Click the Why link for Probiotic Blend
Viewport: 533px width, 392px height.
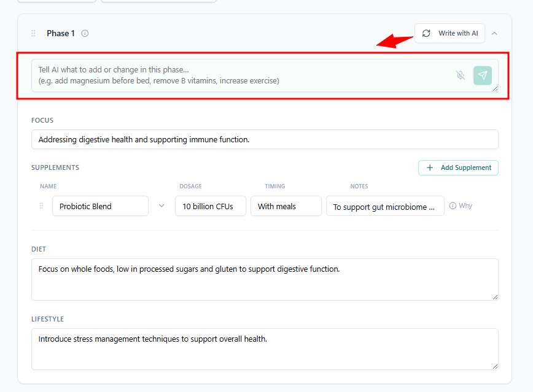(461, 206)
